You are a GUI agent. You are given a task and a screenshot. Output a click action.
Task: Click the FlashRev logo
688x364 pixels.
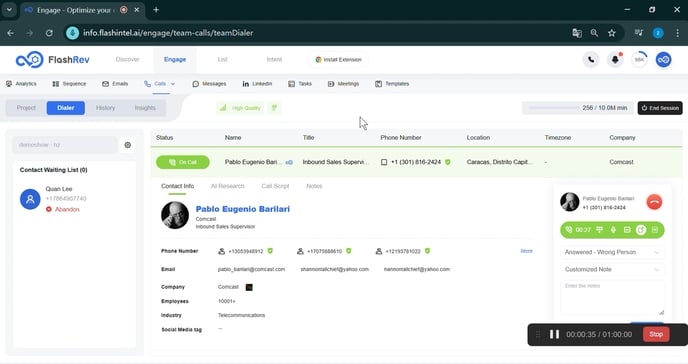point(52,60)
